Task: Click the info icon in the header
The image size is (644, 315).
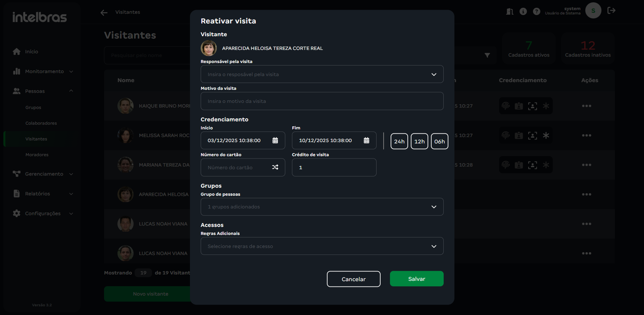Action: point(523,12)
